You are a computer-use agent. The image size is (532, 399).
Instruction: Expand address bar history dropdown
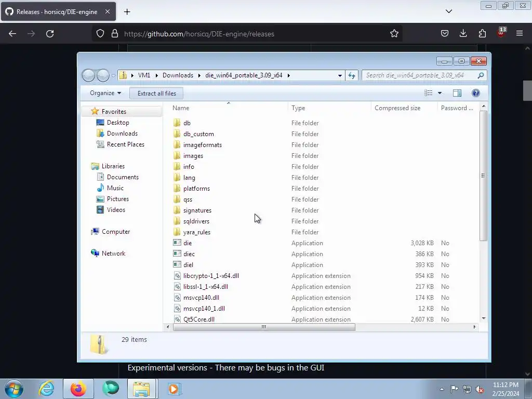[340, 75]
